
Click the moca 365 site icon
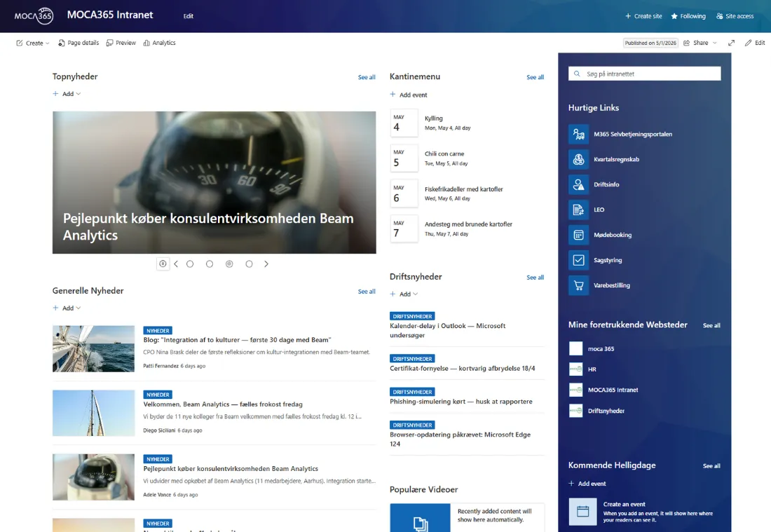(x=575, y=348)
